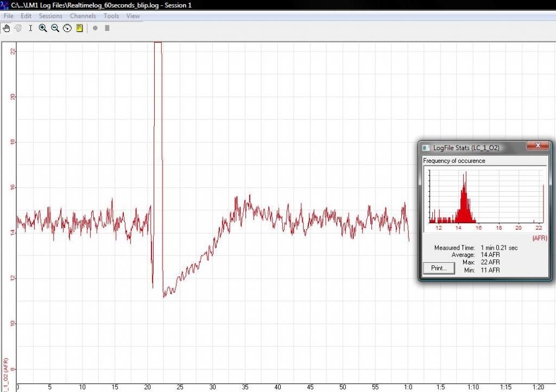Open the File menu
This screenshot has width=556, height=392.
pos(8,16)
